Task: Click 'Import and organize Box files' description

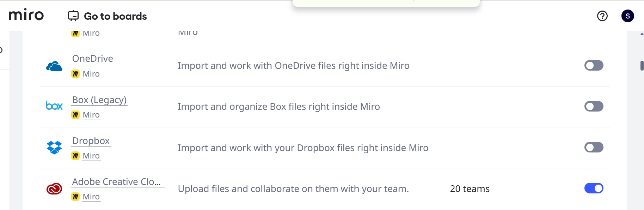Action: 279,107
